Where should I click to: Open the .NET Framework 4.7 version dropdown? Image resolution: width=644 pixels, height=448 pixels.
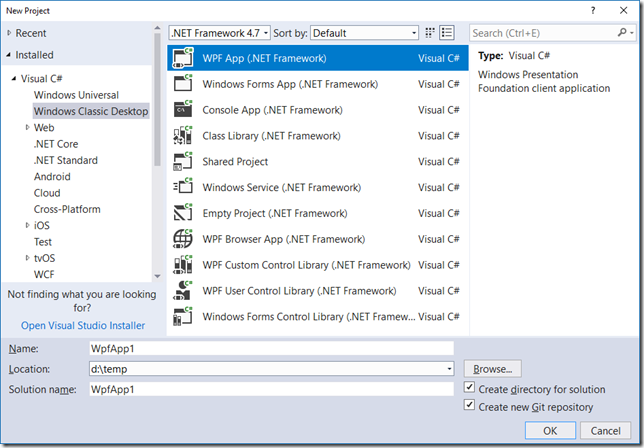pyautogui.click(x=219, y=33)
